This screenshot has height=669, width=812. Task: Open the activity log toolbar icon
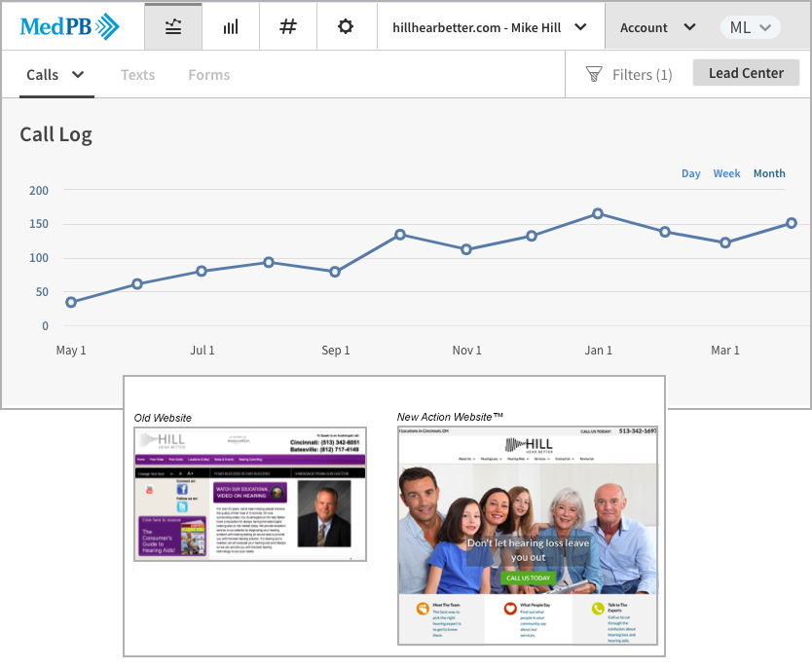173,27
